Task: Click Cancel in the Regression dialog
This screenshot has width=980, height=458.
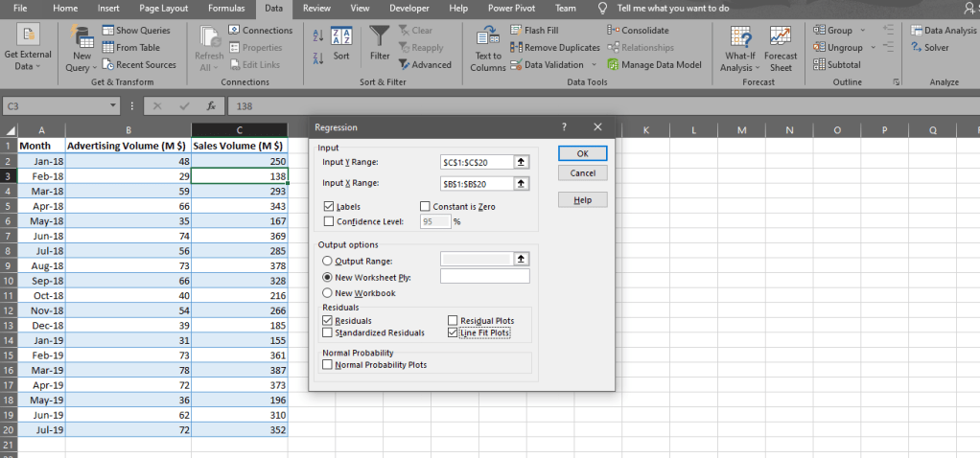Action: (x=582, y=173)
